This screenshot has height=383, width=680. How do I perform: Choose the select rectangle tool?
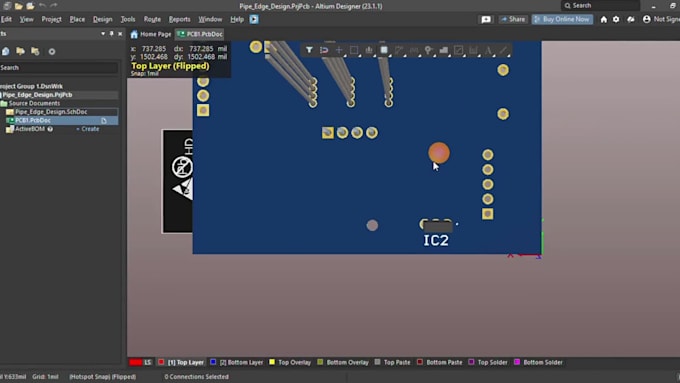[x=354, y=50]
